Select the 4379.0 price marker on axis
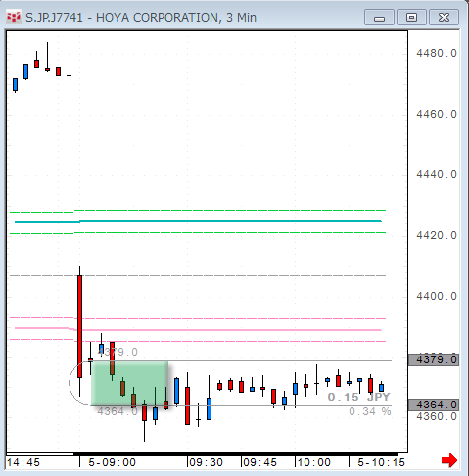This screenshot has height=476, width=469. (x=434, y=359)
